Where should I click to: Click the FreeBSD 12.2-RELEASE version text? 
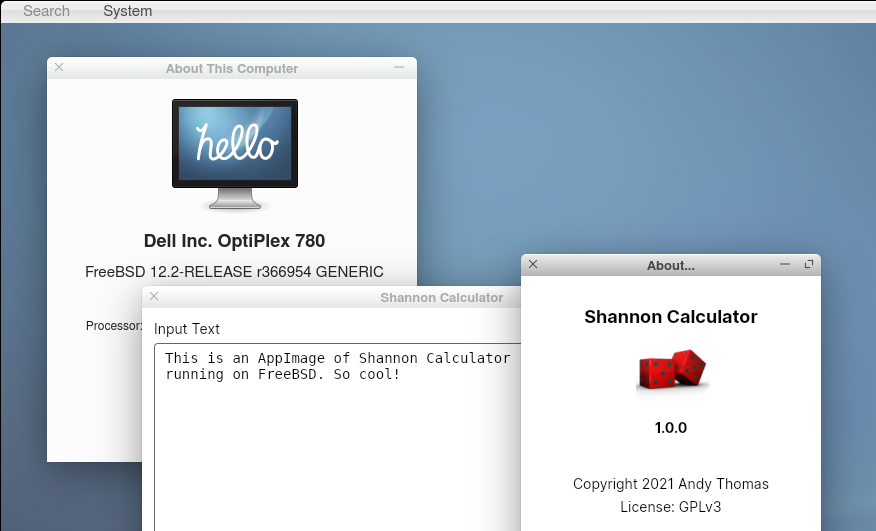click(234, 272)
